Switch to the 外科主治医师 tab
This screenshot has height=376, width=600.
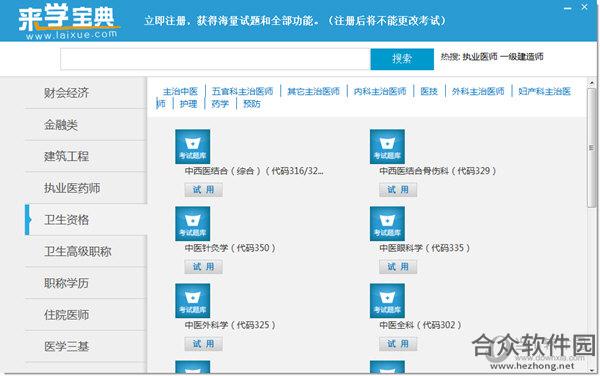(x=478, y=91)
